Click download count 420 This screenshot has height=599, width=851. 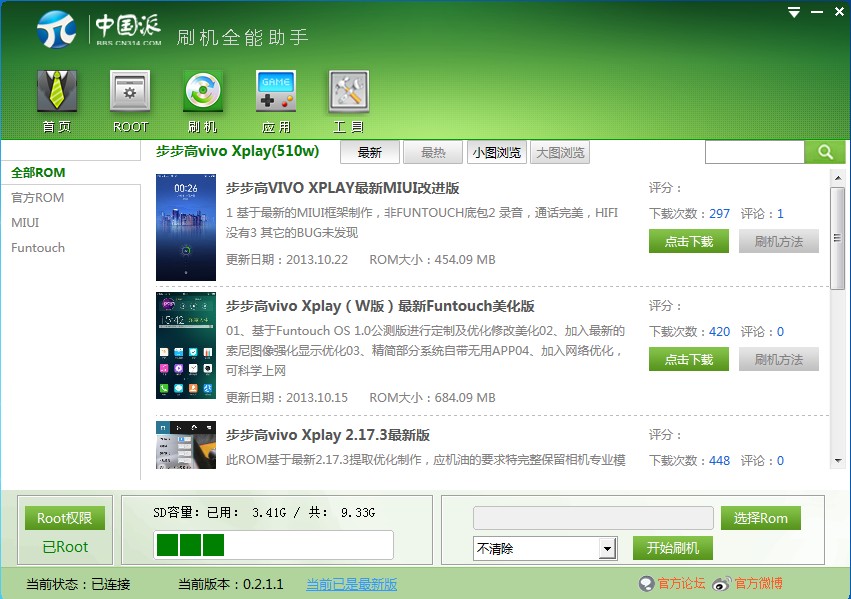(x=719, y=332)
